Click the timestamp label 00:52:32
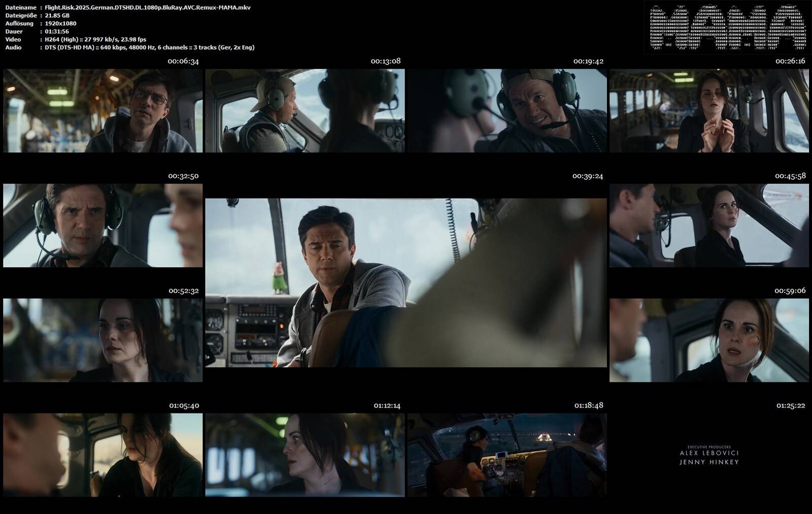The width and height of the screenshot is (812, 514). 184,291
